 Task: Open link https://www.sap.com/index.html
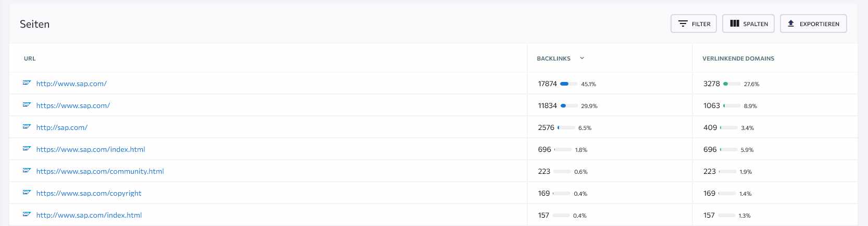click(91, 149)
